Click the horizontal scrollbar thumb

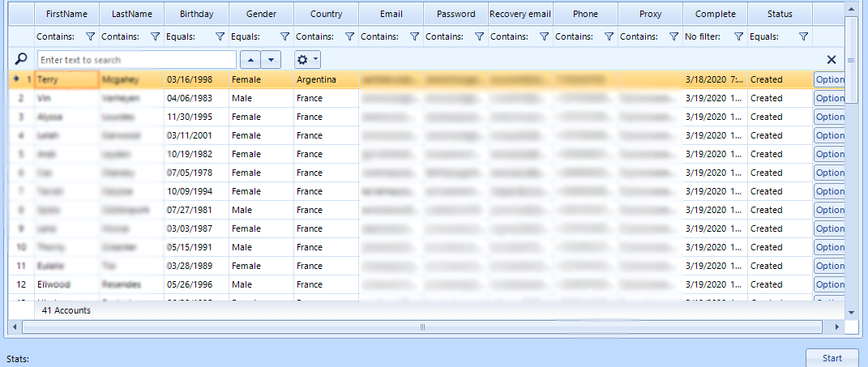pos(423,327)
